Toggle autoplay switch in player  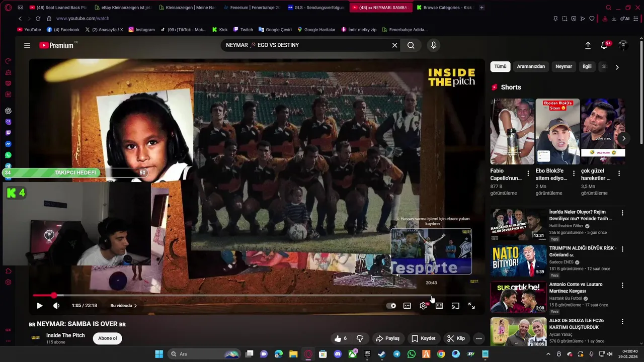[391, 306]
